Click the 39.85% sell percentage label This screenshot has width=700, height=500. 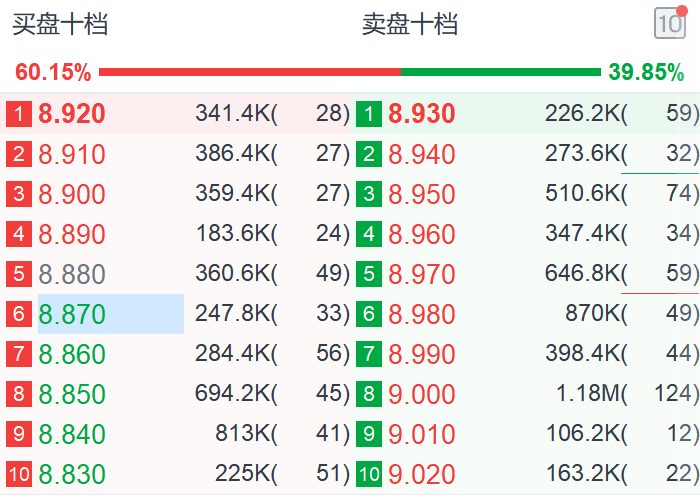pos(646,72)
